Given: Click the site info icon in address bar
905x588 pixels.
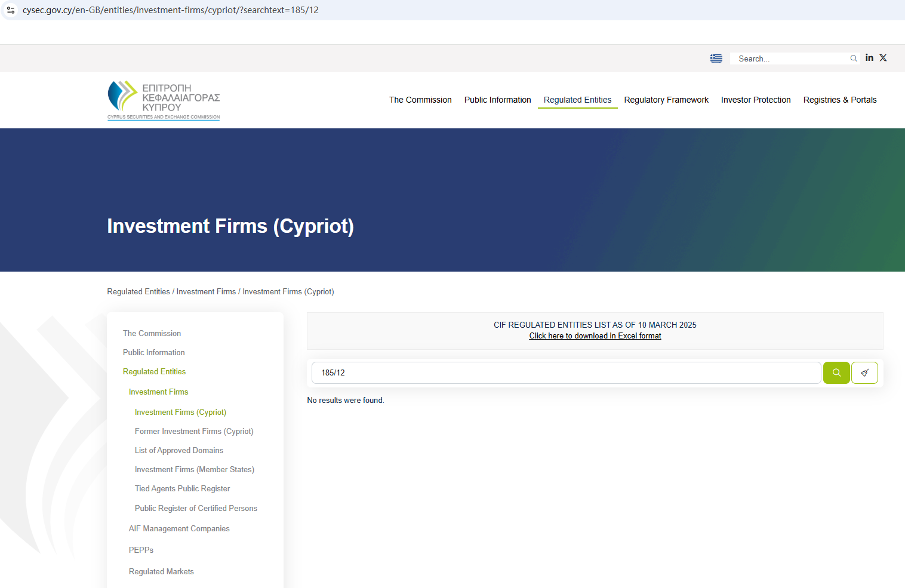Looking at the screenshot, I should tap(11, 10).
